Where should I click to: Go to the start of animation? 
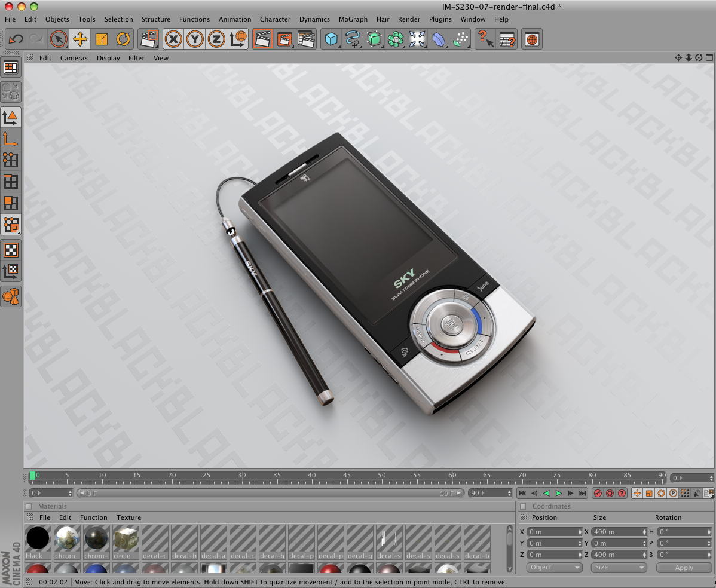point(522,493)
